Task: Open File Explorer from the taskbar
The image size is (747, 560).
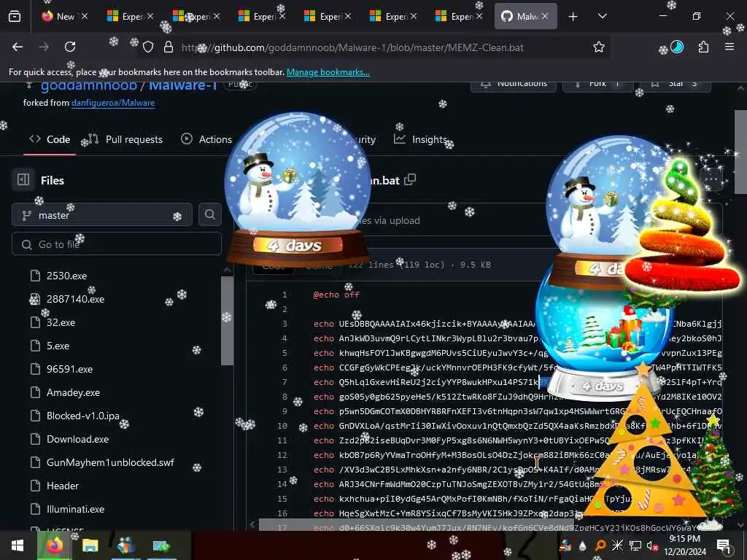Action: 90,545
